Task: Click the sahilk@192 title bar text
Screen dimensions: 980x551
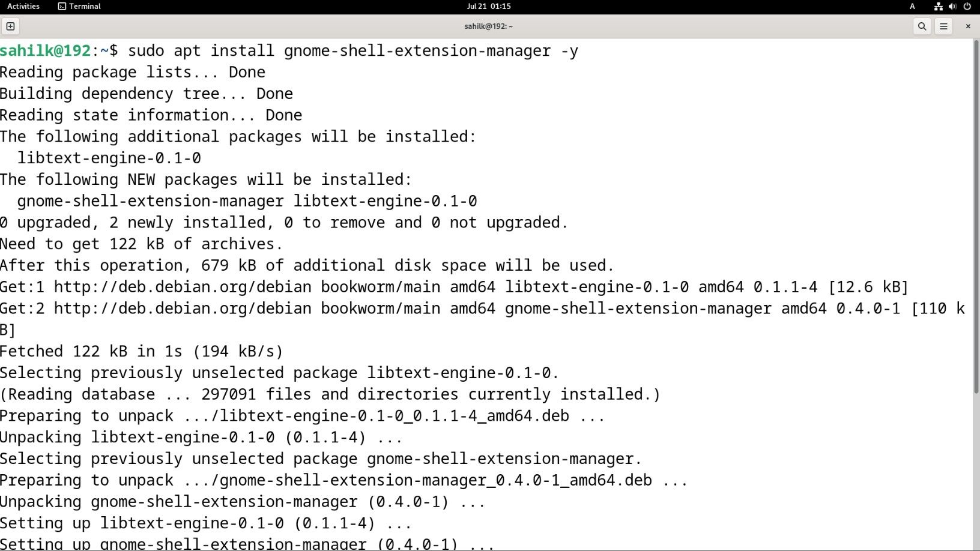Action: [488, 26]
